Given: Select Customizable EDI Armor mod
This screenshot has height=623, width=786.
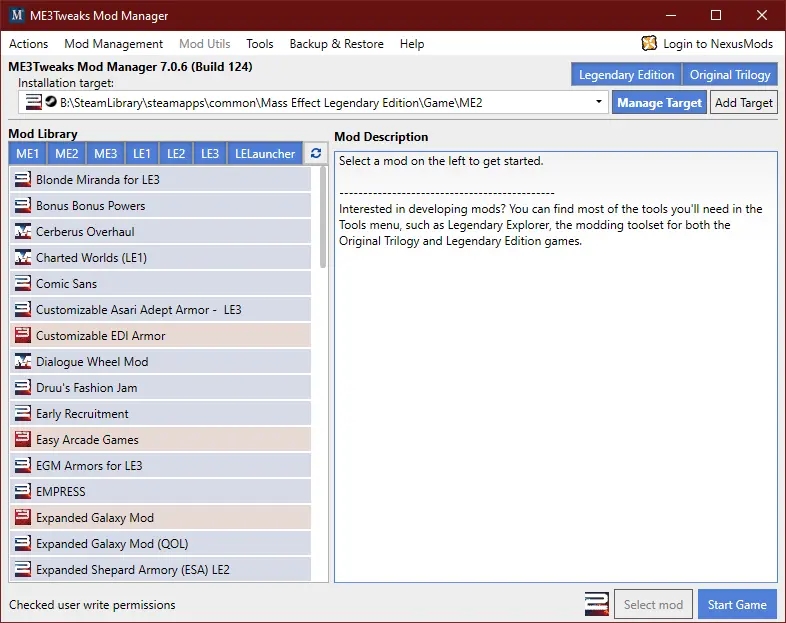Looking at the screenshot, I should click(160, 335).
